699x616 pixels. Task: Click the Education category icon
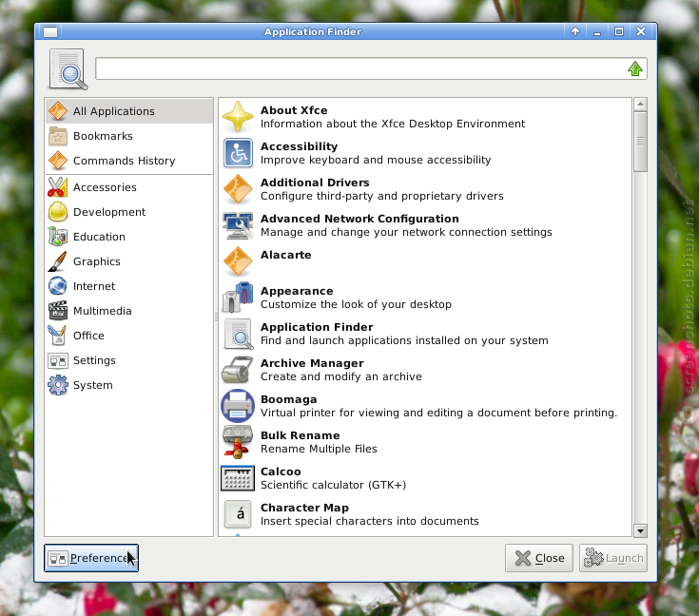58,237
